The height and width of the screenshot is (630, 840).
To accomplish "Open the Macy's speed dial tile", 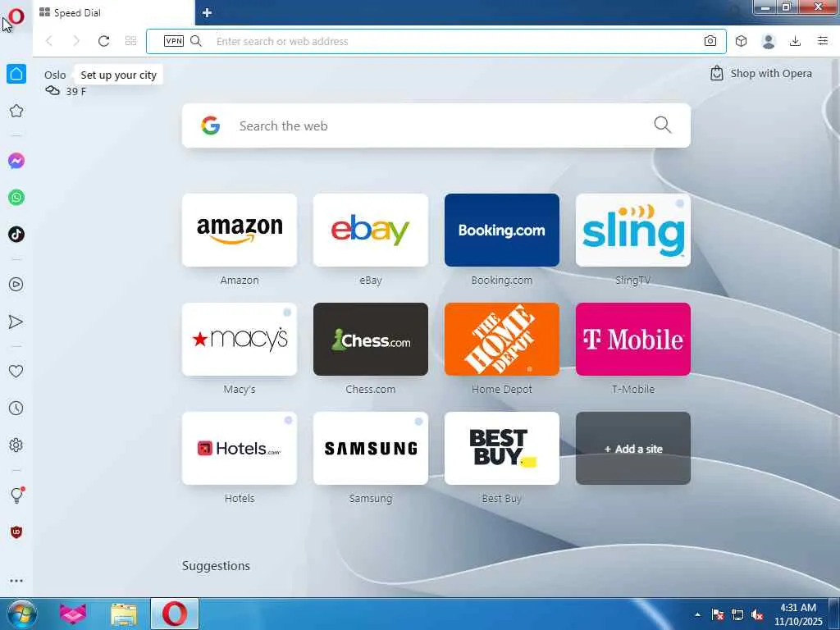I will pyautogui.click(x=240, y=339).
